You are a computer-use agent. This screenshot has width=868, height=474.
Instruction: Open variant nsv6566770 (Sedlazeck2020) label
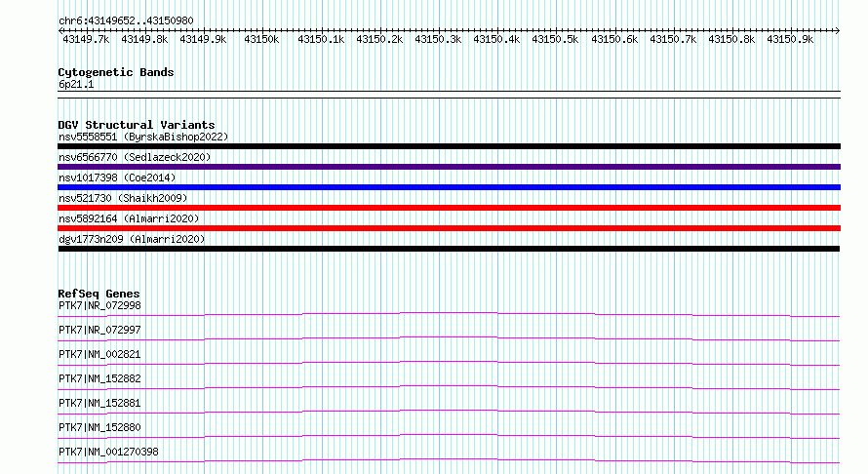tap(135, 157)
